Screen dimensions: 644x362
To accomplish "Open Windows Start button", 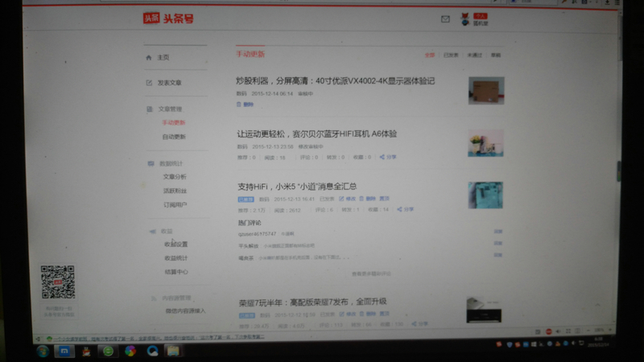I will coord(43,351).
